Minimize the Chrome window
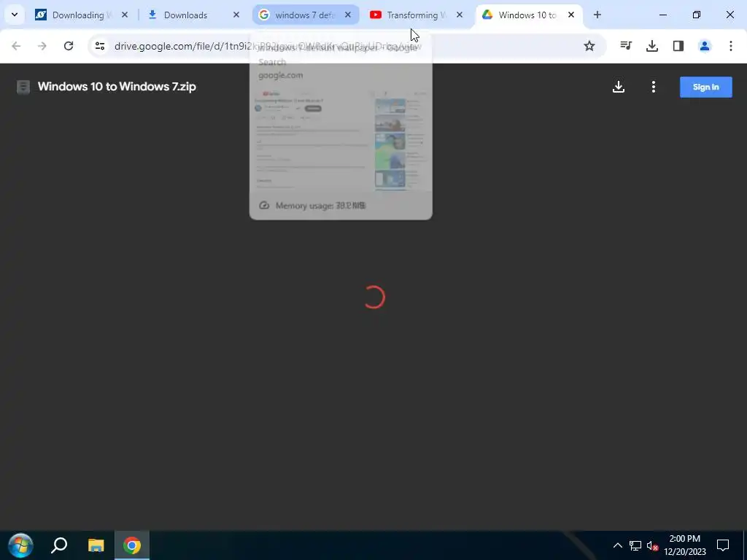Screen dimensions: 747x560 662,15
